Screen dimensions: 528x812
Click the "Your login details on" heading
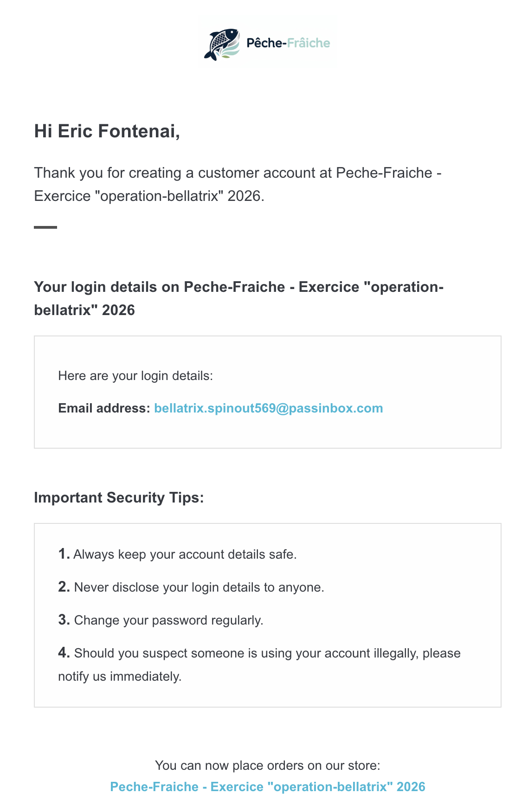(x=238, y=298)
